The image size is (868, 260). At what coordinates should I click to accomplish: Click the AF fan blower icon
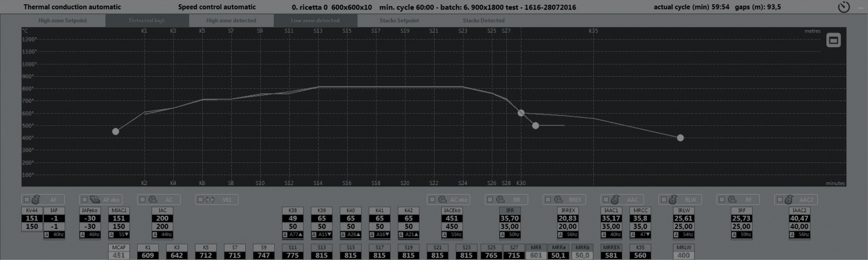point(36,199)
